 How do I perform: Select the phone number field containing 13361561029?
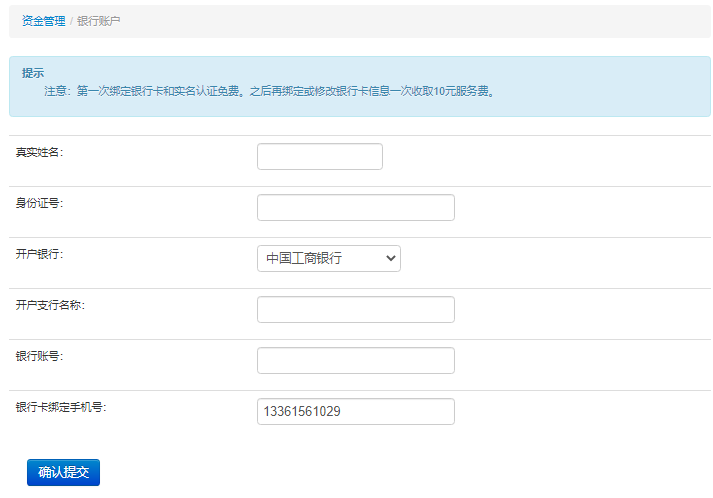(355, 412)
